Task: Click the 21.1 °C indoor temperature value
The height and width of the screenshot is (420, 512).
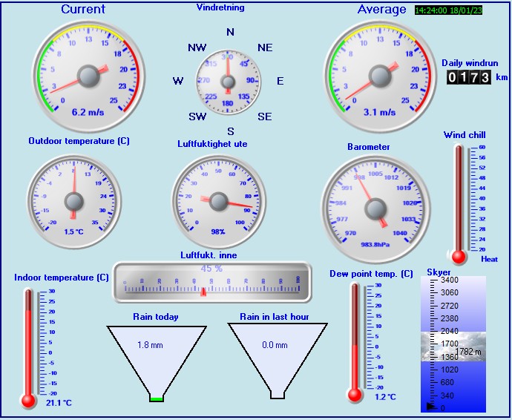Action: (x=57, y=403)
